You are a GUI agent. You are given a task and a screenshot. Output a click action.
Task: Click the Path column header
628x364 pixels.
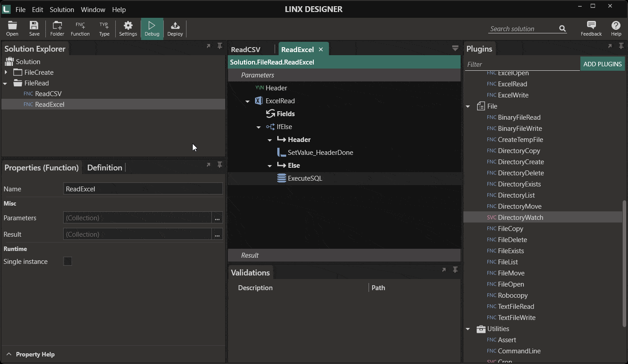coord(378,287)
